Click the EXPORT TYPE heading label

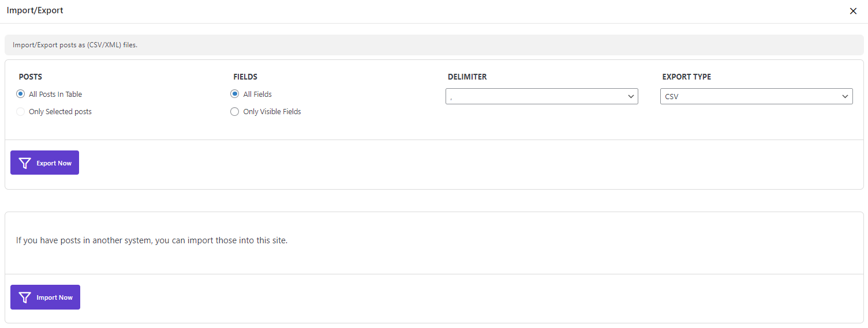click(687, 77)
